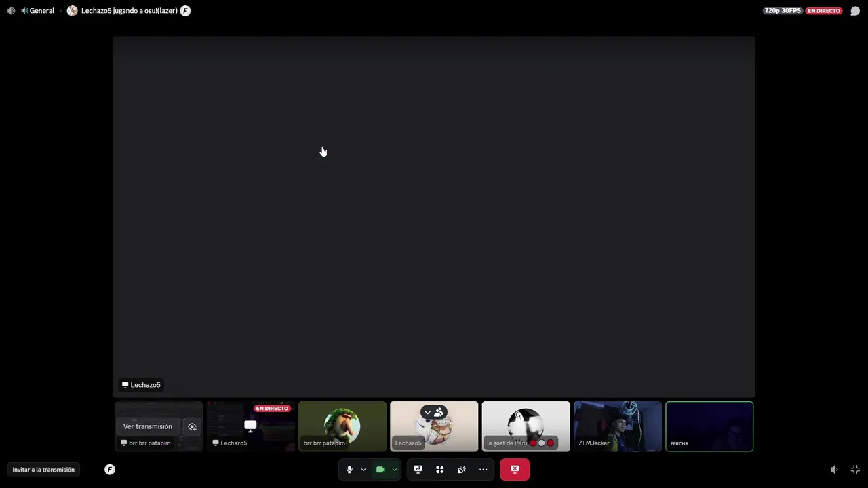
Task: Click the EN DIRECTO tag on Lechazo5's thumbnail
Action: point(272,409)
